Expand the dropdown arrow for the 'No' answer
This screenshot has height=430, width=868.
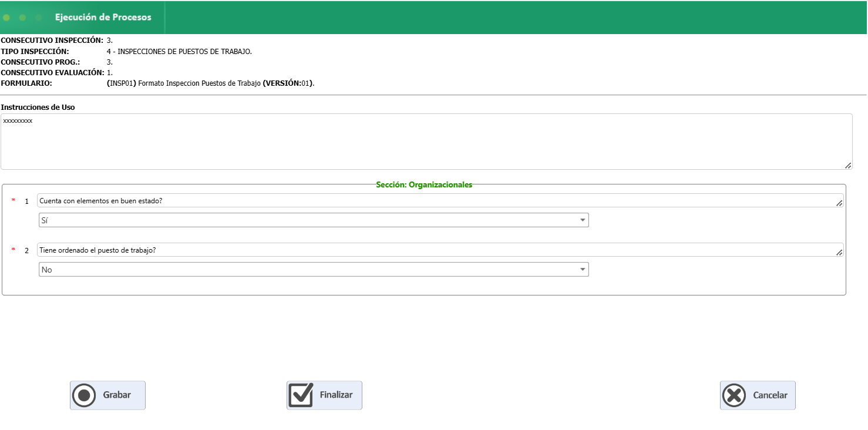pyautogui.click(x=583, y=270)
